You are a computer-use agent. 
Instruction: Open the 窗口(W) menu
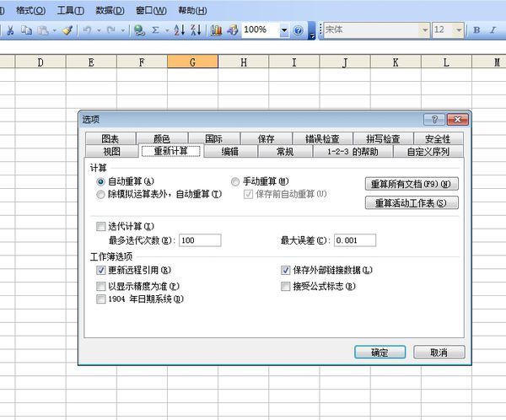(151, 10)
